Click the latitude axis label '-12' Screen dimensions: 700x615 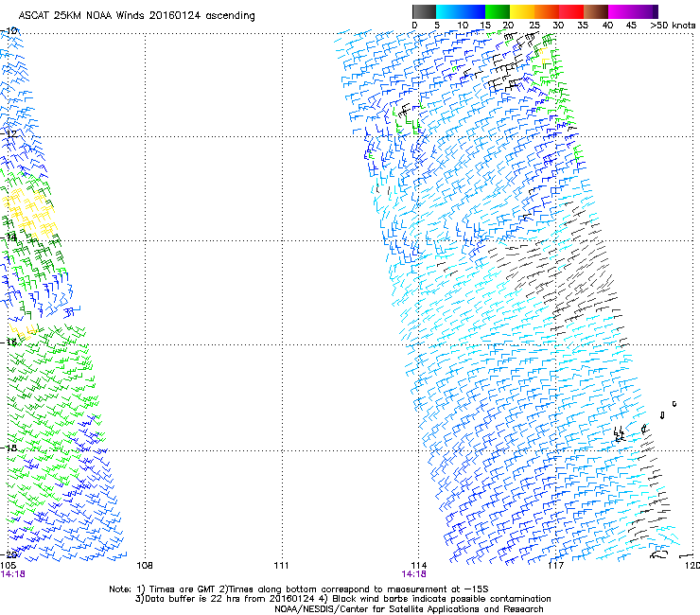9,133
